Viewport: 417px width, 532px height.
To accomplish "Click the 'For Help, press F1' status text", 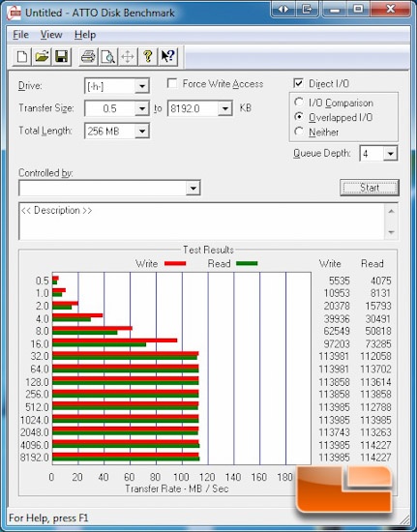I will pyautogui.click(x=48, y=518).
